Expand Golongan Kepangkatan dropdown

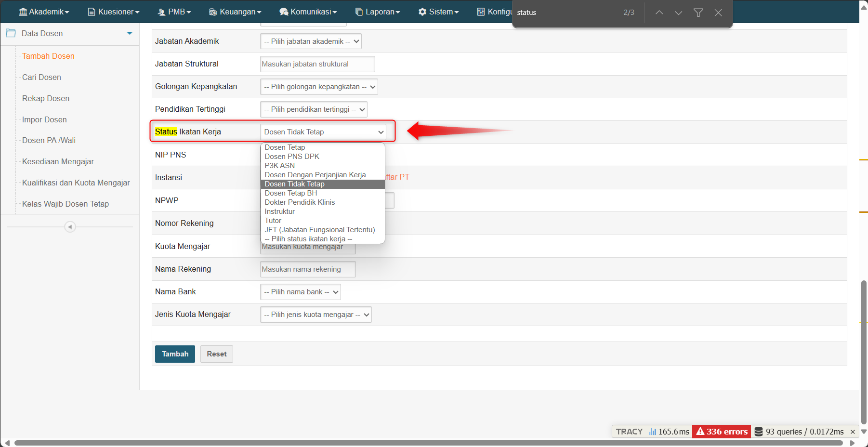pyautogui.click(x=319, y=87)
